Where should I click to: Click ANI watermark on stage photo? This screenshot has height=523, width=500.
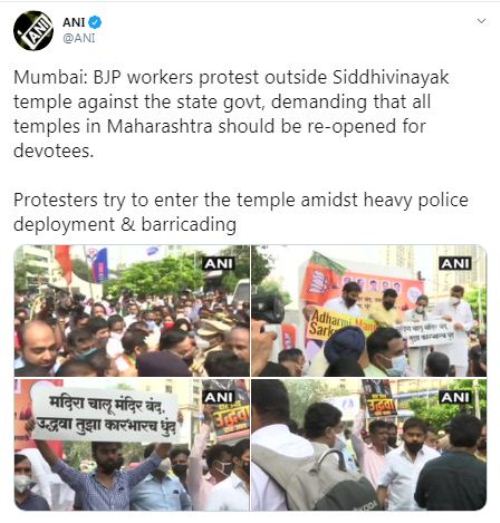pos(455,264)
